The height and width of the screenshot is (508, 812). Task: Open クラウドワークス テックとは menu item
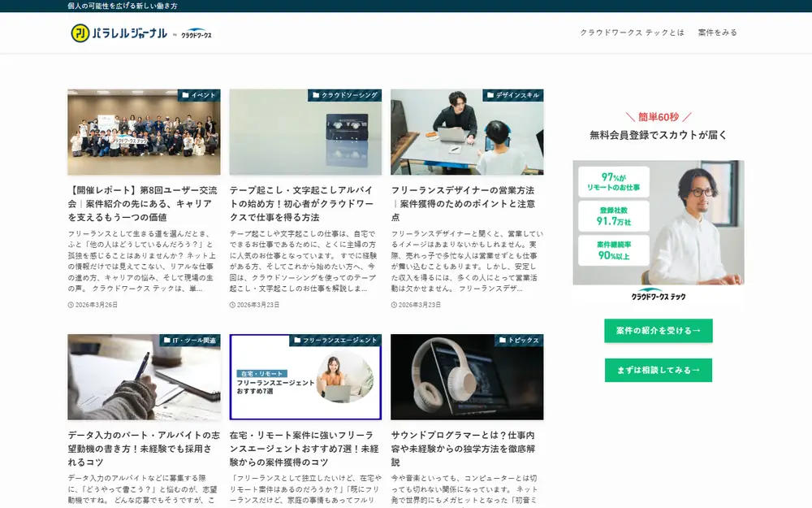click(632, 33)
